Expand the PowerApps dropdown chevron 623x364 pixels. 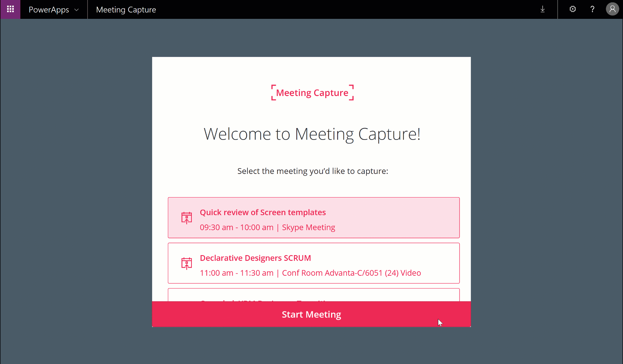[x=77, y=10]
